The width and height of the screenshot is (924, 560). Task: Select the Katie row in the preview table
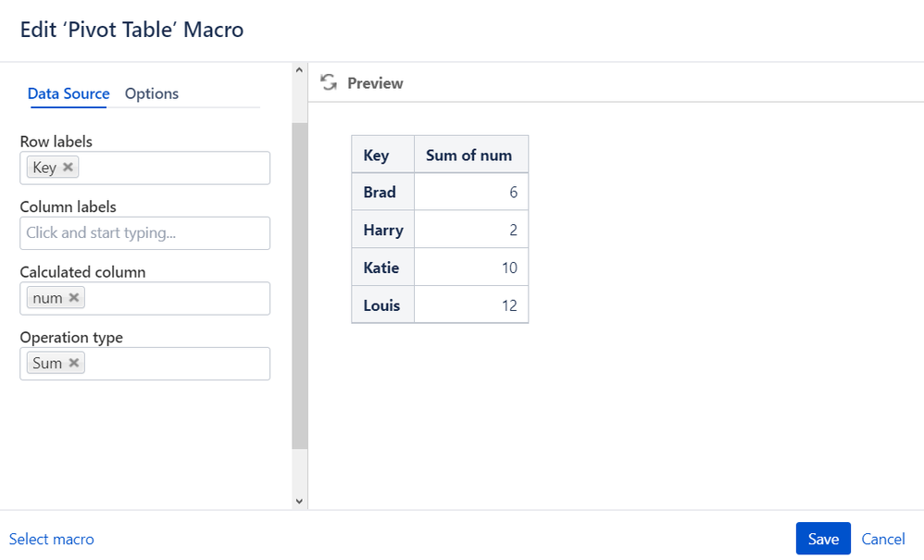click(x=381, y=268)
